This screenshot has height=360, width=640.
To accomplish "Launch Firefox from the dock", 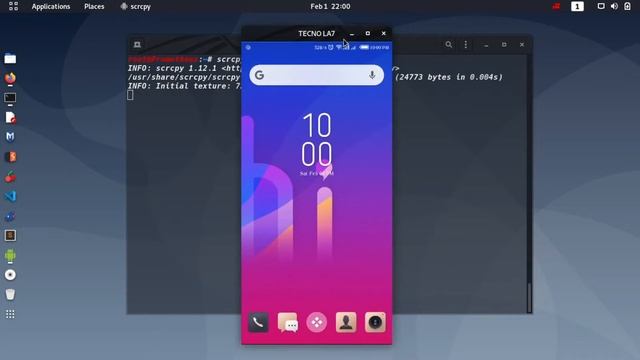I will [10, 78].
